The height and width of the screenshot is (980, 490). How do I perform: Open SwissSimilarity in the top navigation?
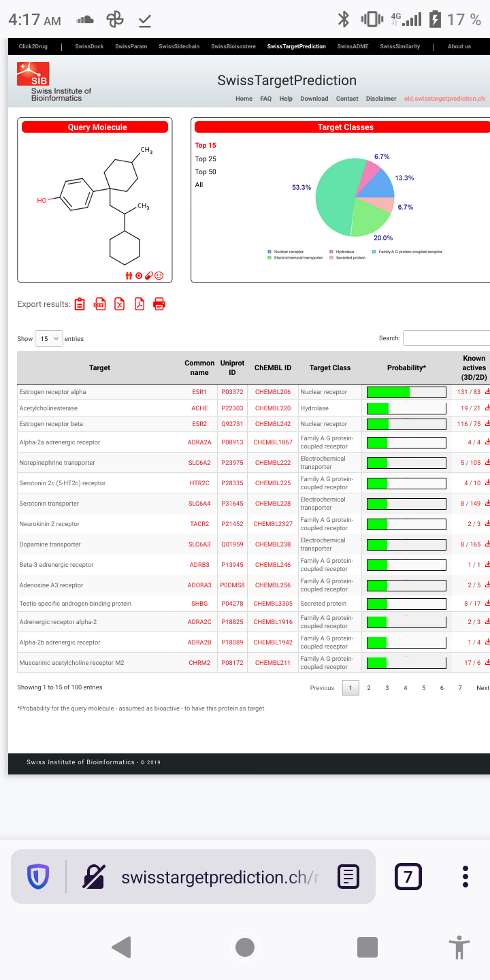coord(400,46)
